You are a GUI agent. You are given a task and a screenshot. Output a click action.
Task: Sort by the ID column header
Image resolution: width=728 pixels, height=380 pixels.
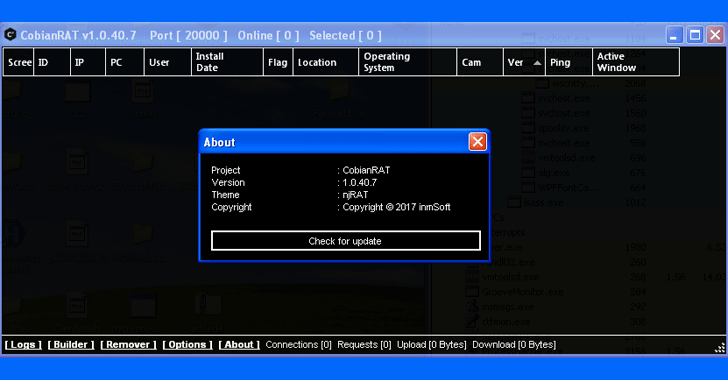click(x=52, y=62)
